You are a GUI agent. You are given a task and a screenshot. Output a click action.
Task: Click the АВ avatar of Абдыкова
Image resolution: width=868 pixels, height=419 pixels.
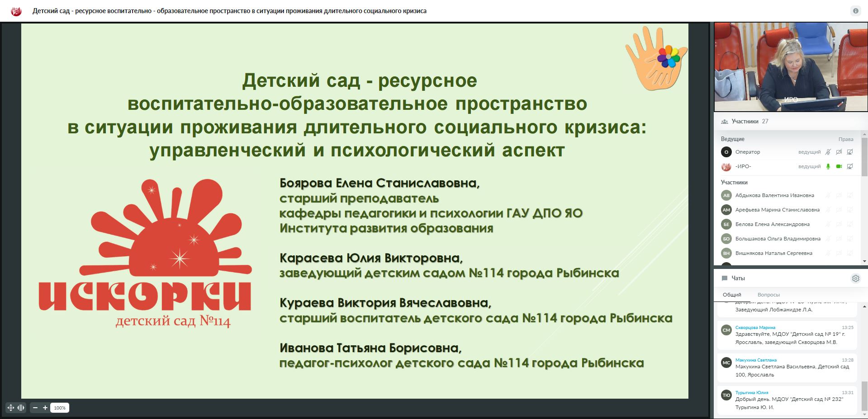726,196
